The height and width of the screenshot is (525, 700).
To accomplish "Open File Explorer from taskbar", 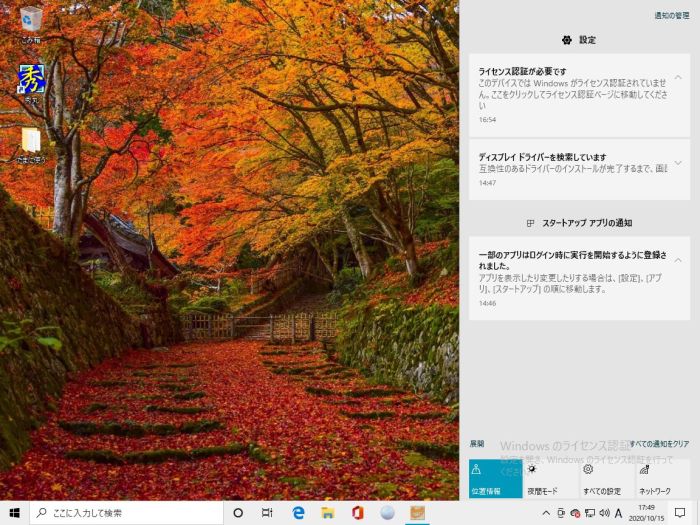I will (327, 512).
